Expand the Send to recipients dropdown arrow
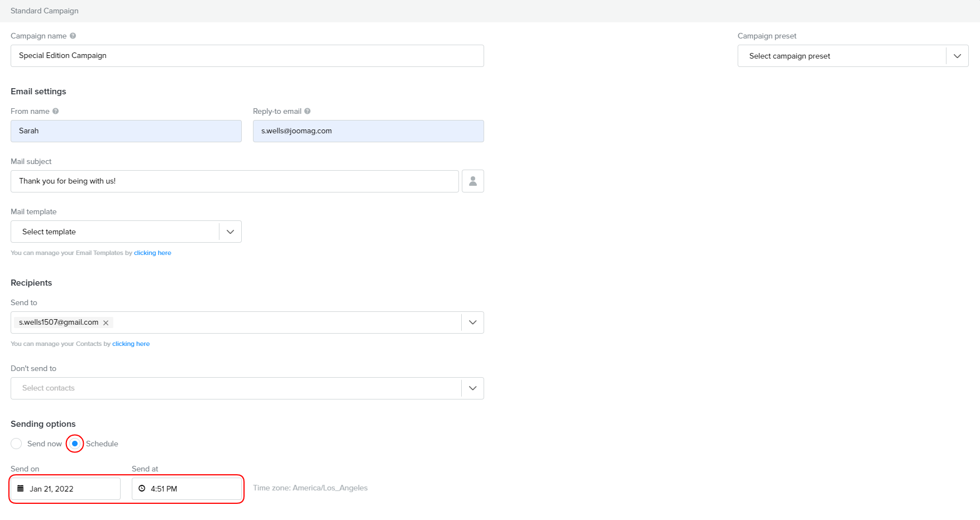Screen dimensions: 980x520 coord(472,322)
